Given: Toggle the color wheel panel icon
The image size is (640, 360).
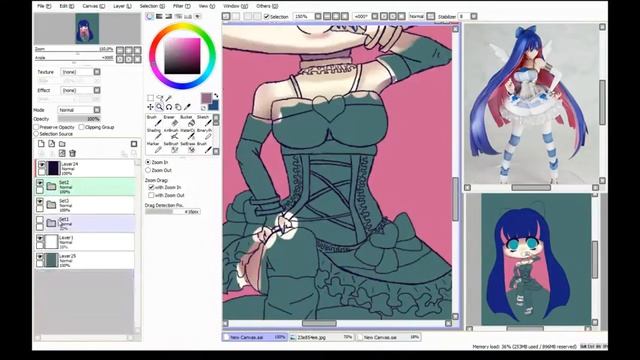Looking at the screenshot, I should pos(150,16).
